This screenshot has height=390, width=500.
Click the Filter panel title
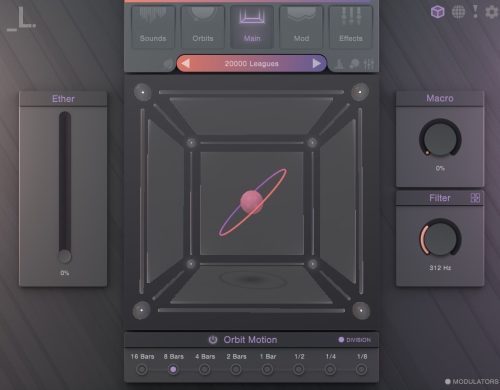[439, 198]
